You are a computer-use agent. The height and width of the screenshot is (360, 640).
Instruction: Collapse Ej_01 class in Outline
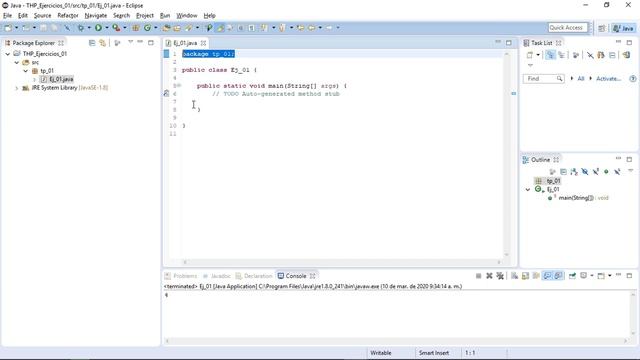528,190
